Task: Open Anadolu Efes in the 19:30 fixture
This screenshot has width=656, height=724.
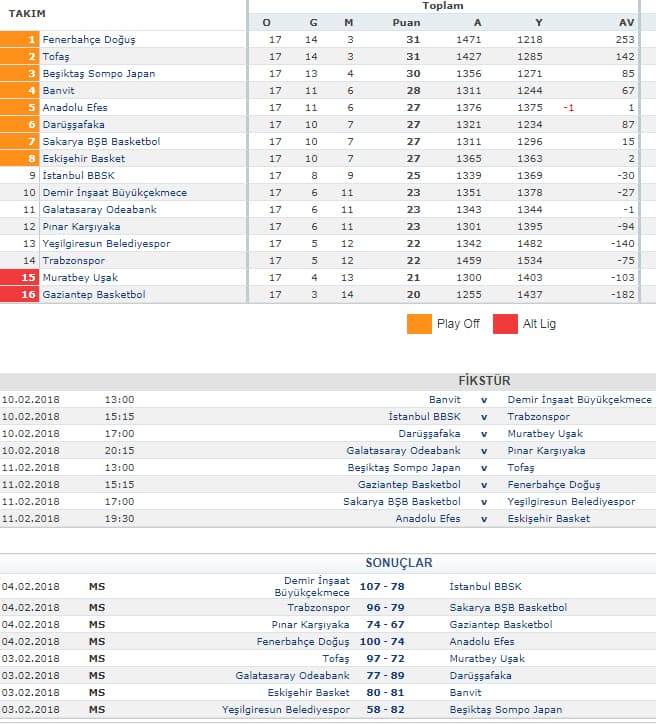Action: click(428, 519)
